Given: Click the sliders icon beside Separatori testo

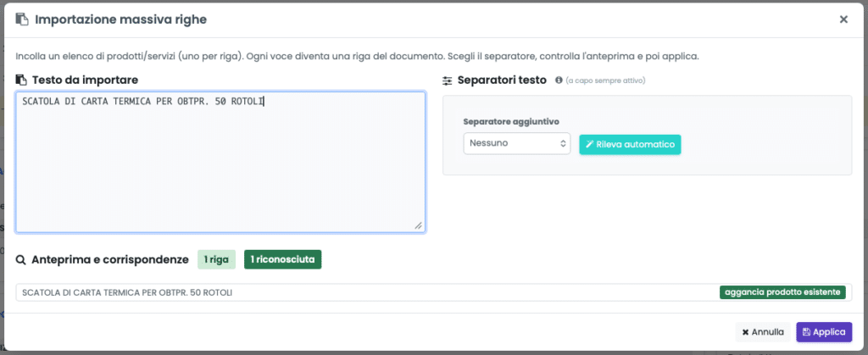Looking at the screenshot, I should point(448,80).
